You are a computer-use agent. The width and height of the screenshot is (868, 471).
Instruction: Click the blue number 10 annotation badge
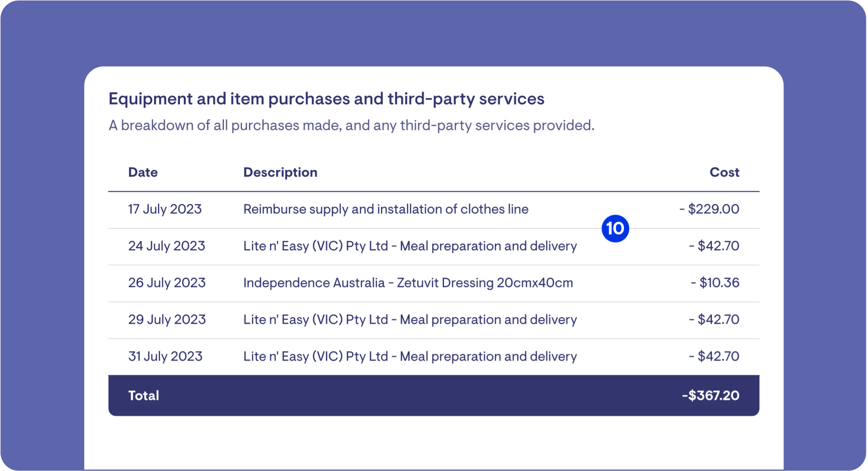coord(615,228)
